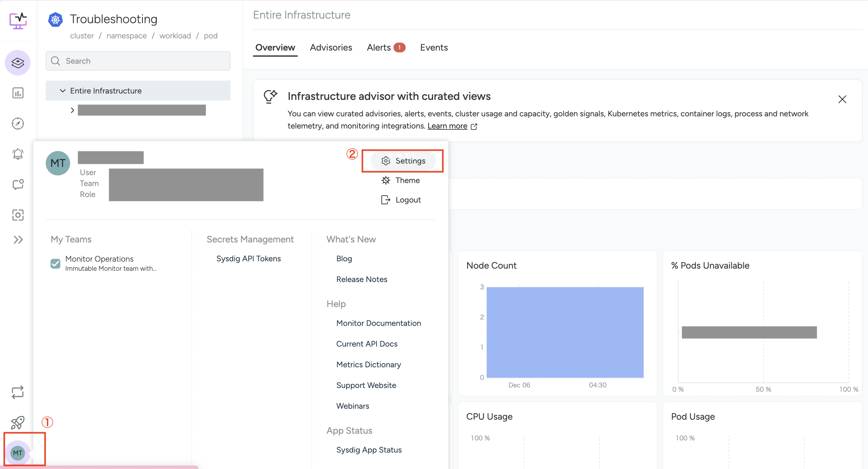Open the Learn more link
This screenshot has width=868, height=469.
click(x=447, y=126)
